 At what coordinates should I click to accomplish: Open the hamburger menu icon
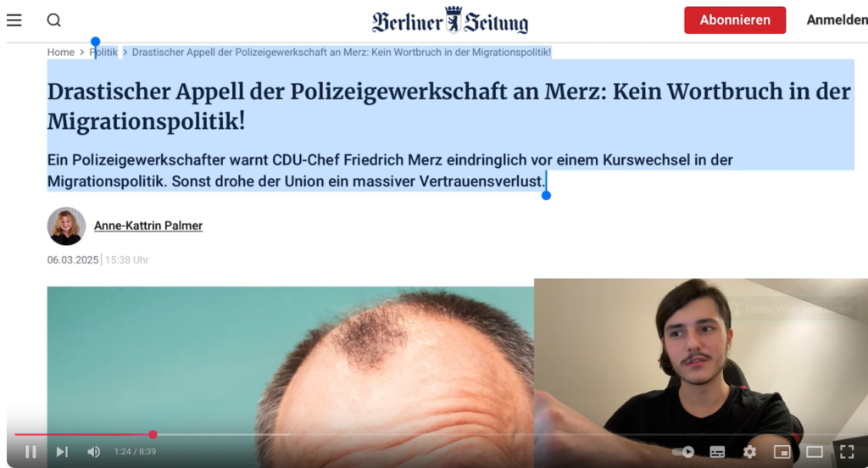click(x=14, y=20)
